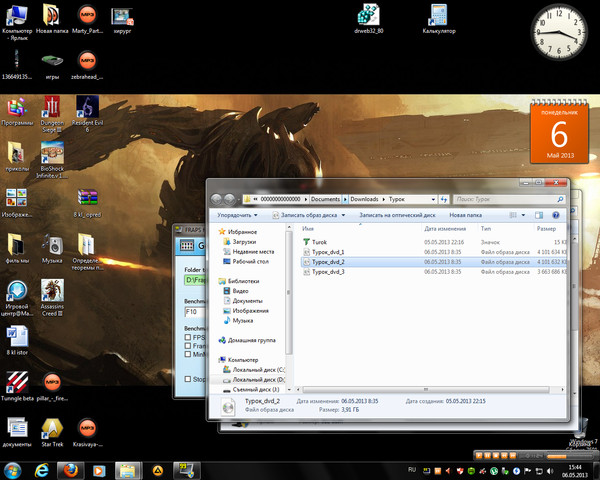Select the drweb32_80 desktop icon
The height and width of the screenshot is (480, 600).
[x=368, y=19]
